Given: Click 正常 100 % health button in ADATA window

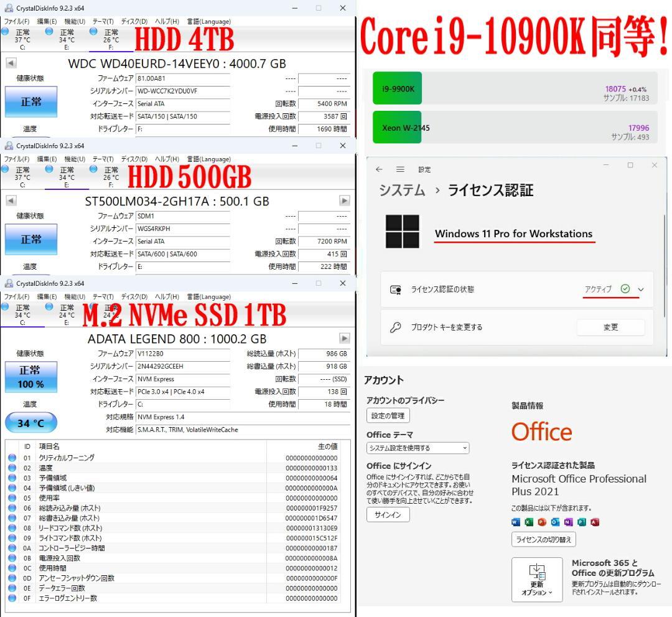Looking at the screenshot, I should (31, 377).
